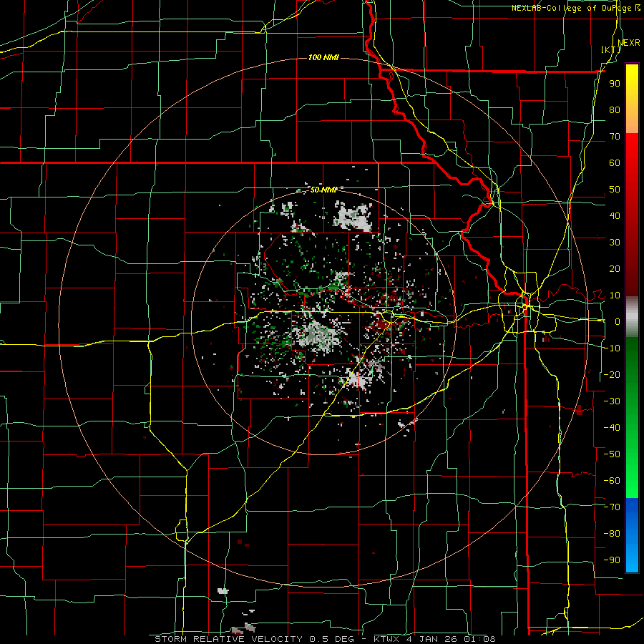
Task: Pick the light blue segment near -90
Action: pos(632,559)
